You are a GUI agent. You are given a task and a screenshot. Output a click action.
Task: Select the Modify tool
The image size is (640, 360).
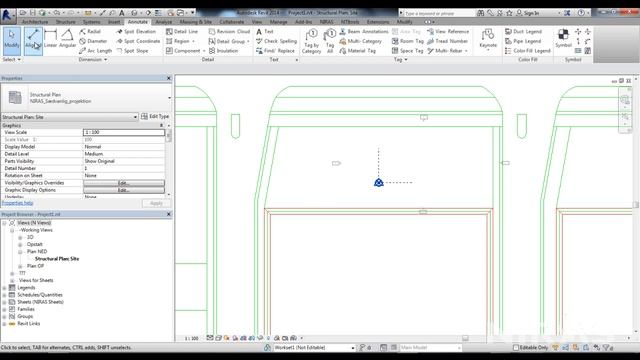(11, 40)
